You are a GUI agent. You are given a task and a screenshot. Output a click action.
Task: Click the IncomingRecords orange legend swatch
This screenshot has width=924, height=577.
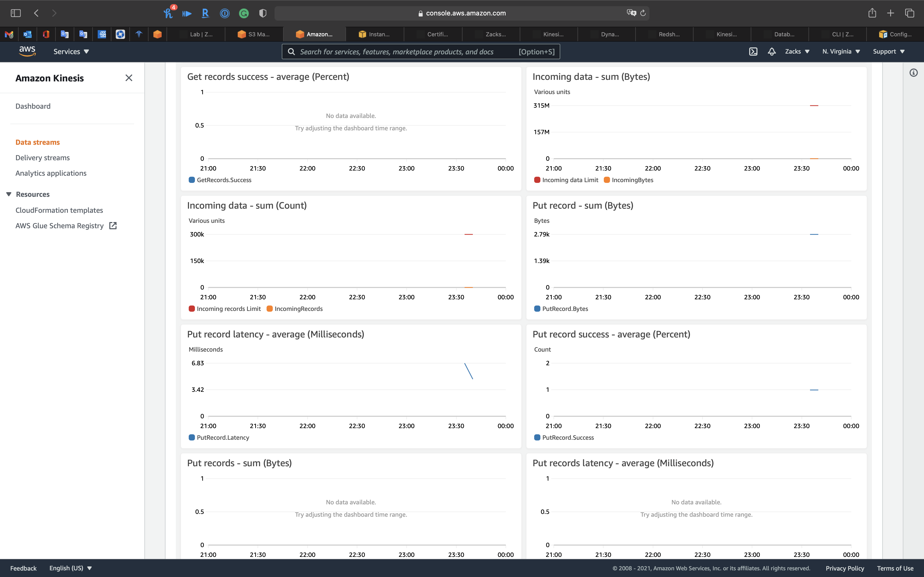pos(270,309)
